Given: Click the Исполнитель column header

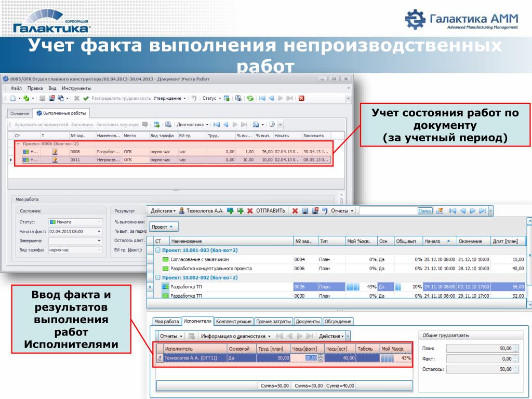Looking at the screenshot, I should pyautogui.click(x=195, y=349).
